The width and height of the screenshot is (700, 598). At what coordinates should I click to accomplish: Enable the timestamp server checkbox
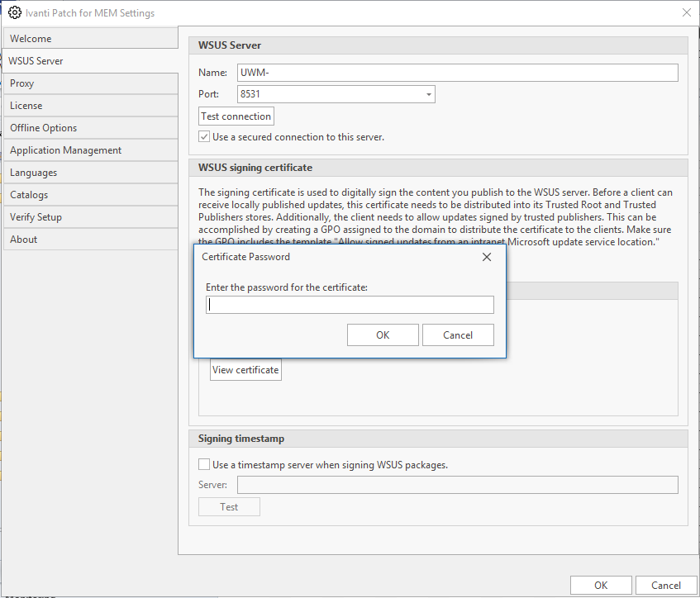pyautogui.click(x=204, y=464)
